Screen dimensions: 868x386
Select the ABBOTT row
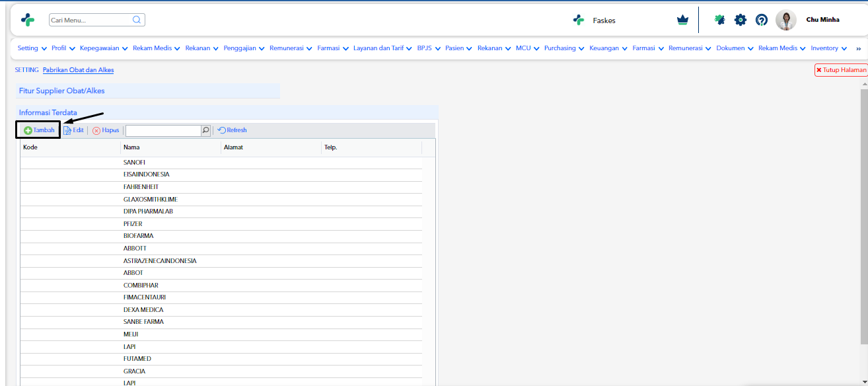[x=221, y=249]
